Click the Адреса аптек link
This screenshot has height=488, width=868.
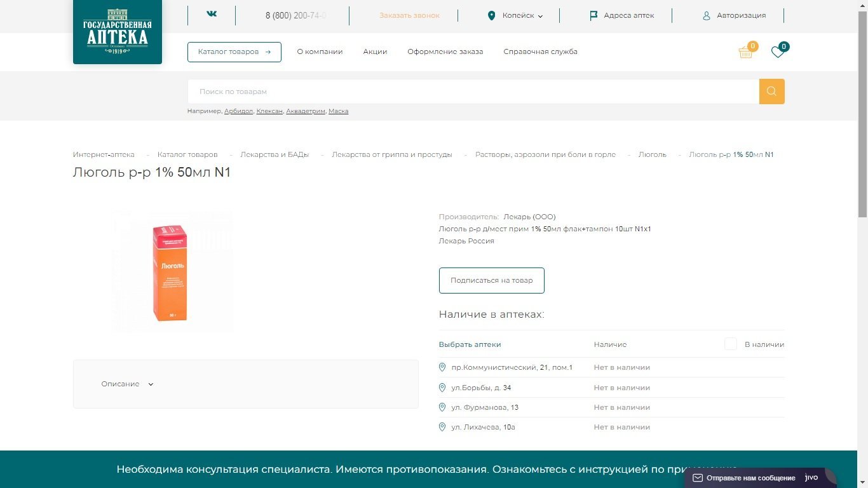click(628, 15)
